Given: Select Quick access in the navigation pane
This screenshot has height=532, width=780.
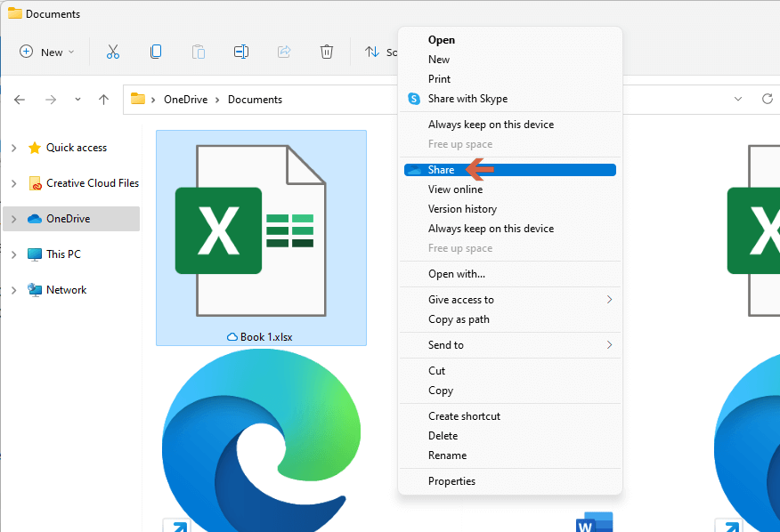Looking at the screenshot, I should tap(77, 148).
